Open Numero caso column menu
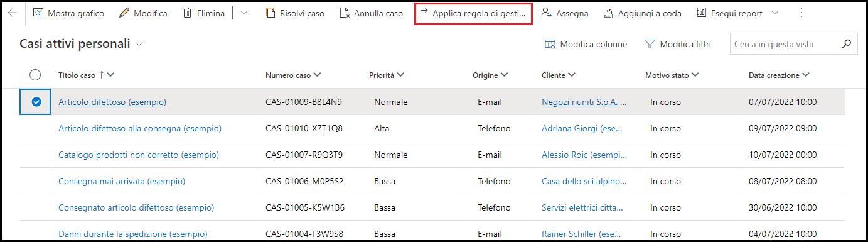The image size is (868, 242). pyautogui.click(x=293, y=75)
